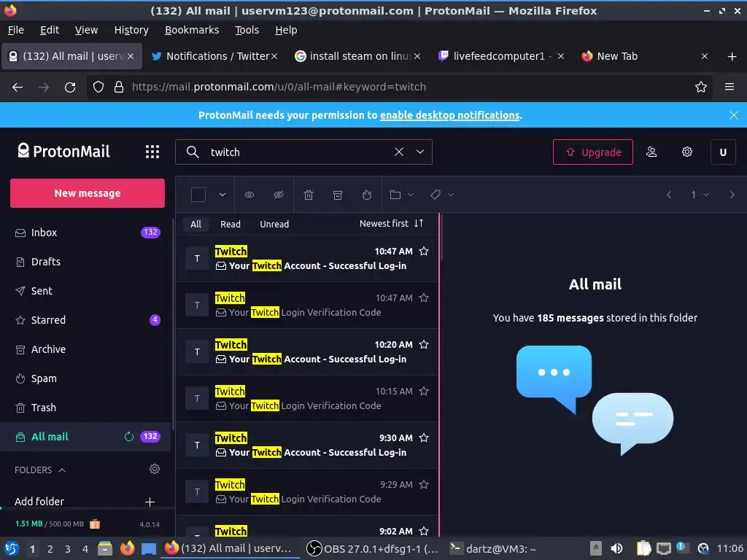This screenshot has height=560, width=747.
Task: Open the 9:29 AM Twitch Login Verification Code email
Action: tap(307, 492)
